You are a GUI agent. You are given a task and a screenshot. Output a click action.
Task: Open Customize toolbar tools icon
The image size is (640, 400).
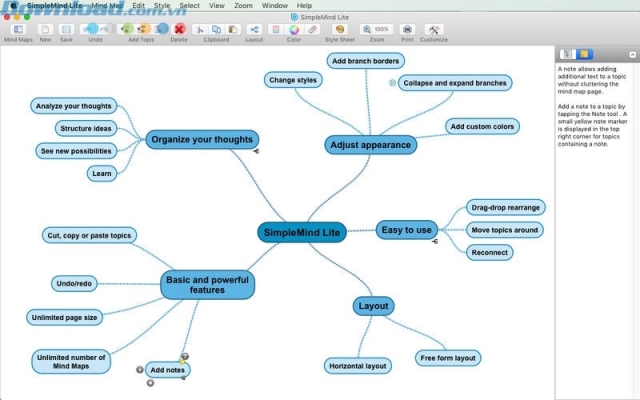click(434, 29)
